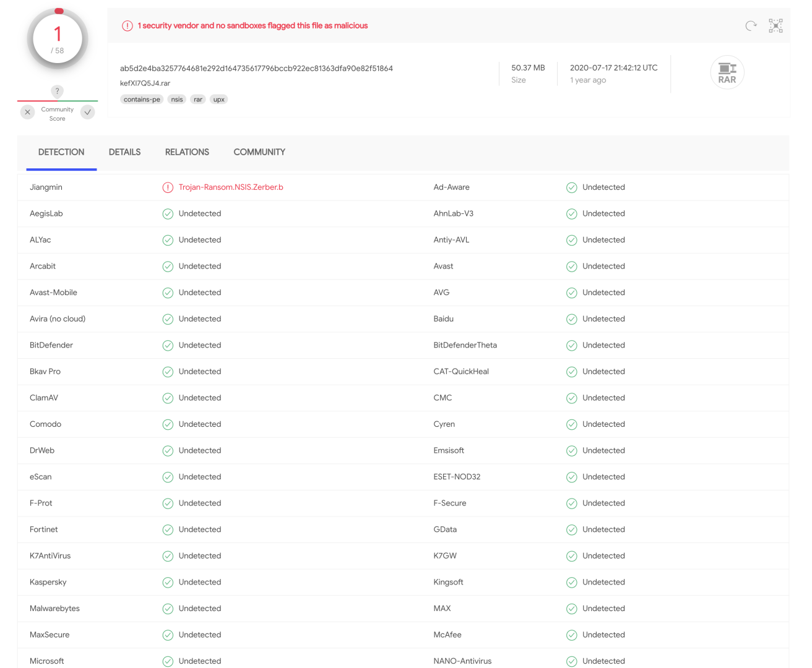Click the check icon for Kaspersky's result
The width and height of the screenshot is (812, 668).
168,583
